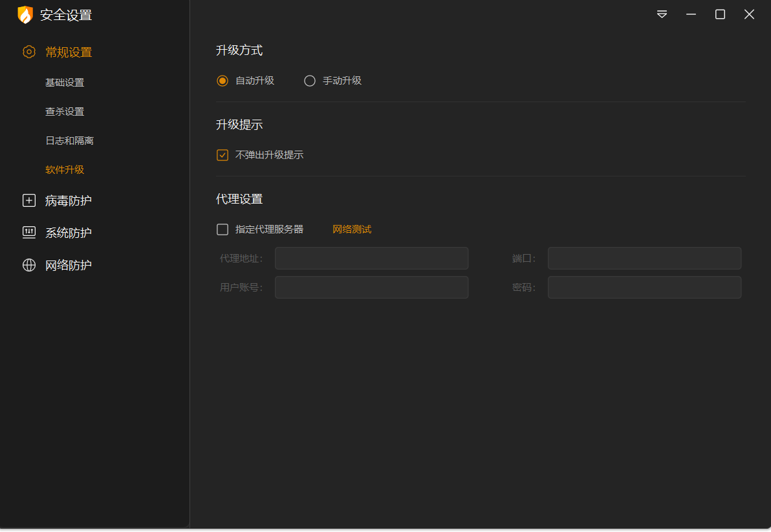
Task: Click the 端口 input field
Action: point(645,259)
